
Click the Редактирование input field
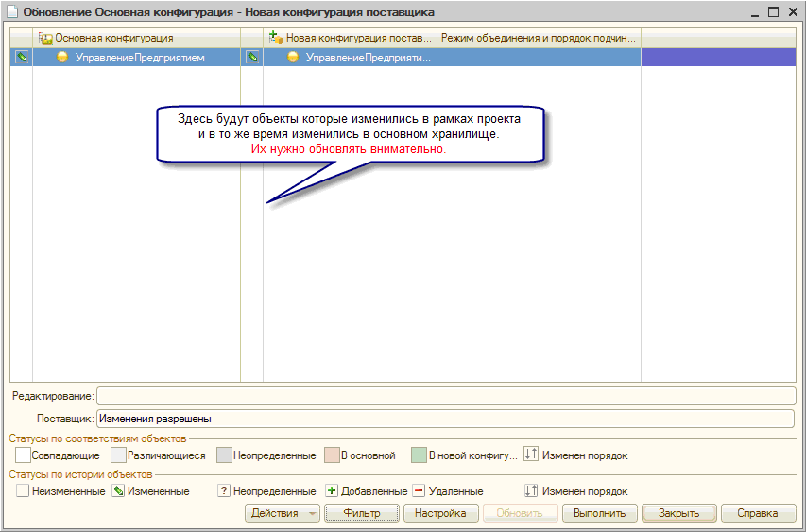tap(445, 395)
